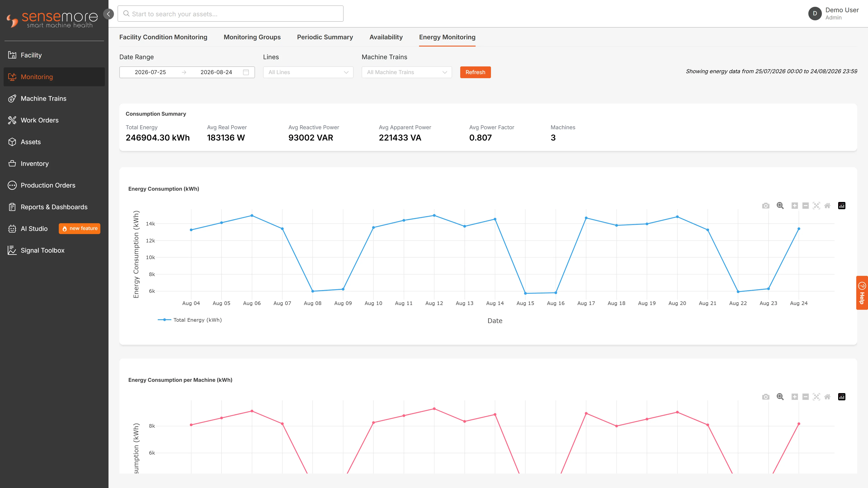Switch to Availability tab
This screenshot has width=868, height=488.
pyautogui.click(x=386, y=37)
